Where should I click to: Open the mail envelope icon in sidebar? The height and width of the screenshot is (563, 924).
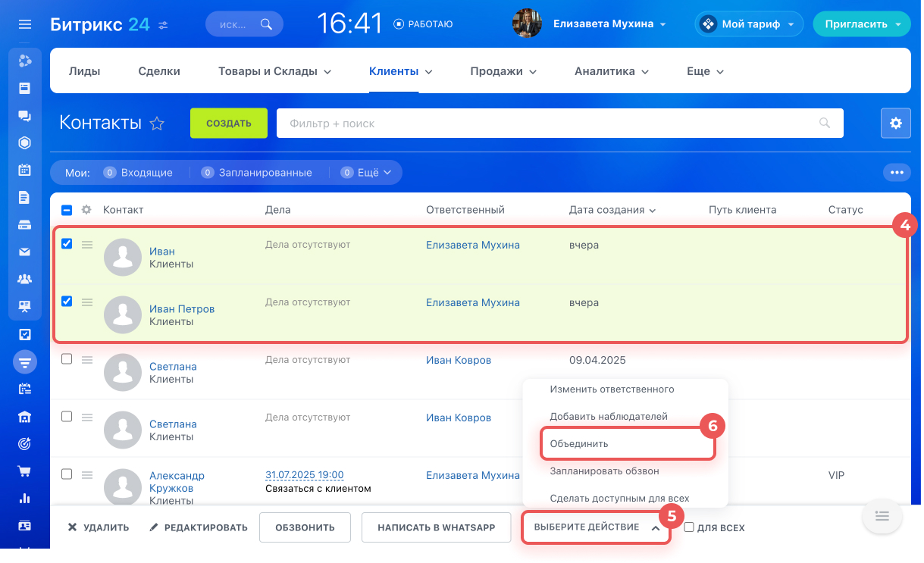[25, 252]
